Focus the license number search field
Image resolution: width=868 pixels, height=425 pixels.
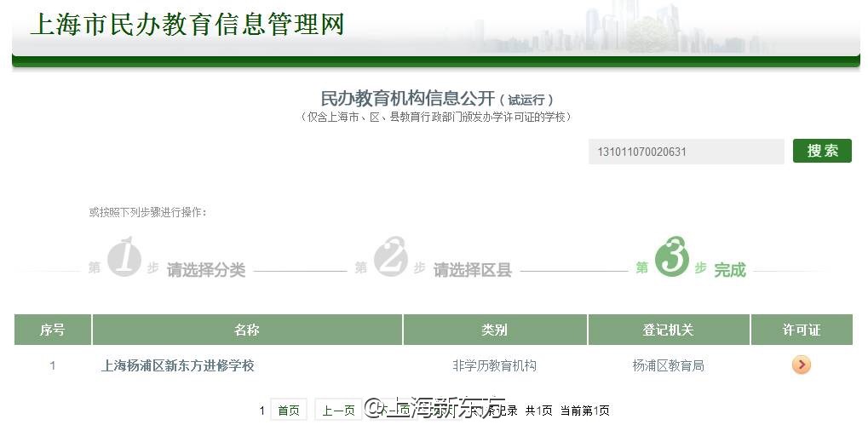685,152
